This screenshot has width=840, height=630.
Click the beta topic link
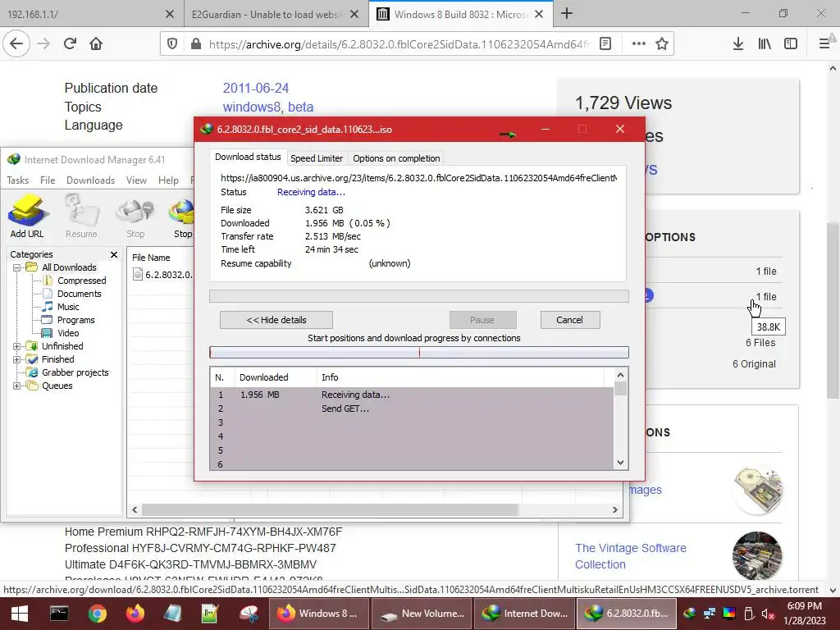[300, 107]
